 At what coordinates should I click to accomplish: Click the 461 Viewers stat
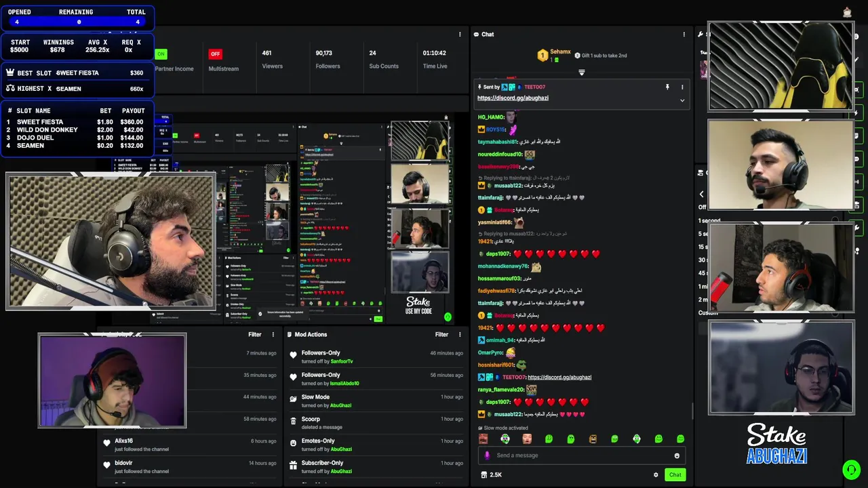point(272,60)
